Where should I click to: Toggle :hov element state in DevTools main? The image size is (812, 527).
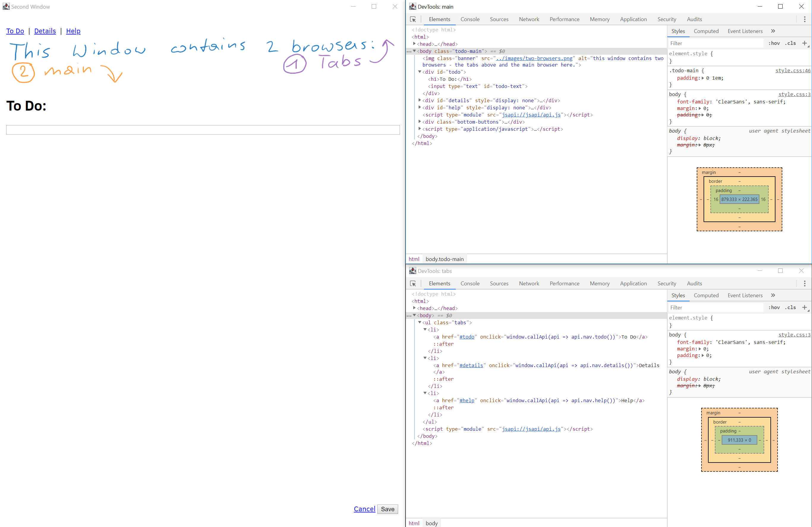pyautogui.click(x=774, y=43)
